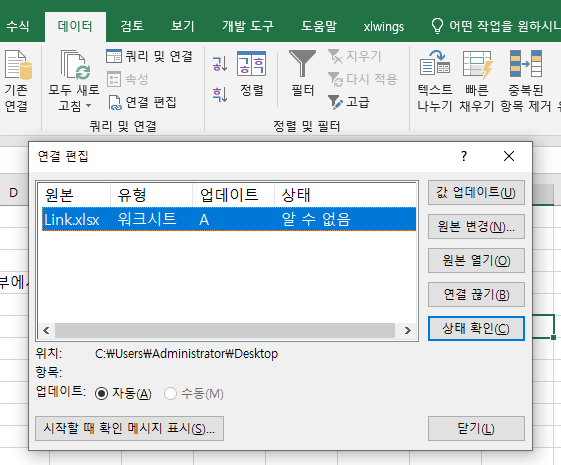Open the 정렬 sort dialog
This screenshot has height=465, width=561.
pos(252,74)
